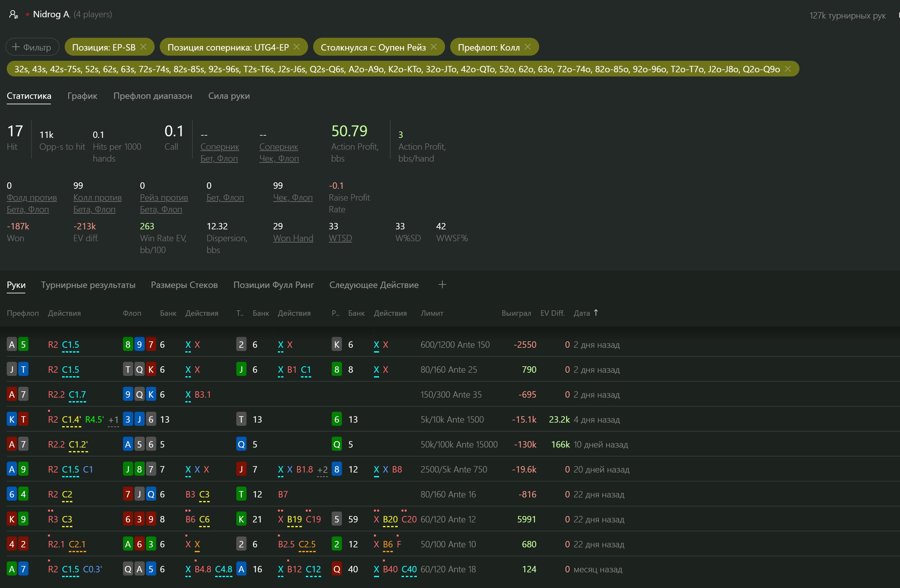Open the A5 hand row with -2550
This screenshot has width=900, height=588.
pyautogui.click(x=450, y=345)
